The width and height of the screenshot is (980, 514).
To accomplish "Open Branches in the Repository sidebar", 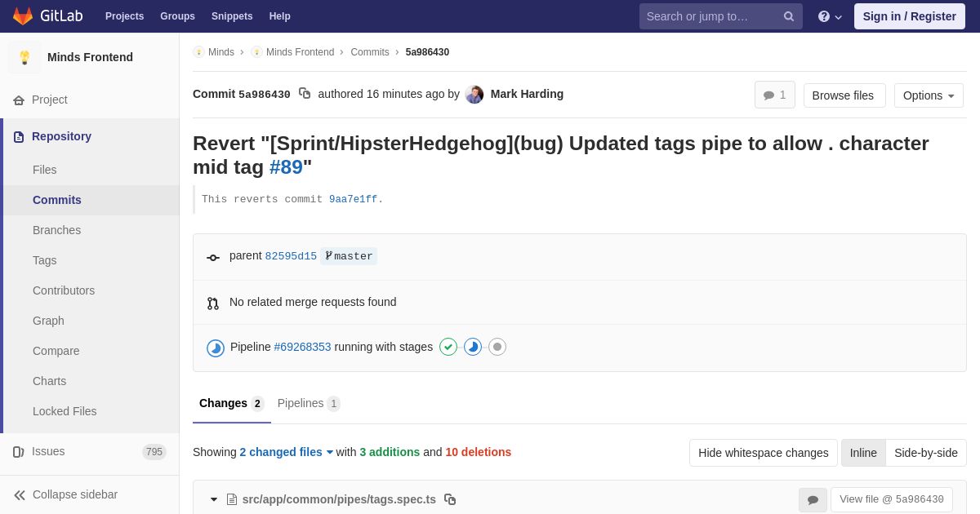I will pos(56,230).
